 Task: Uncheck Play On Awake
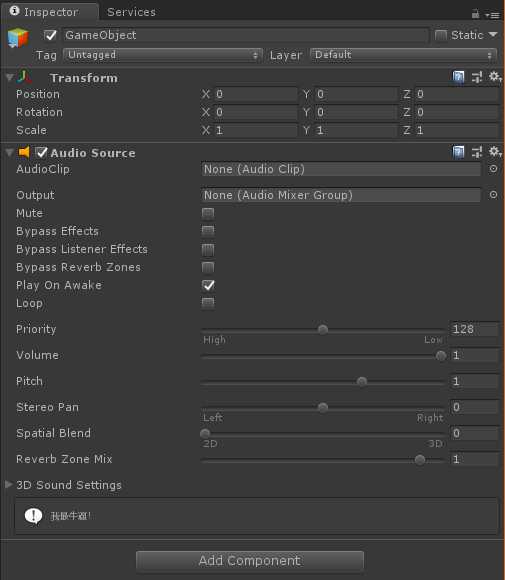click(x=208, y=285)
